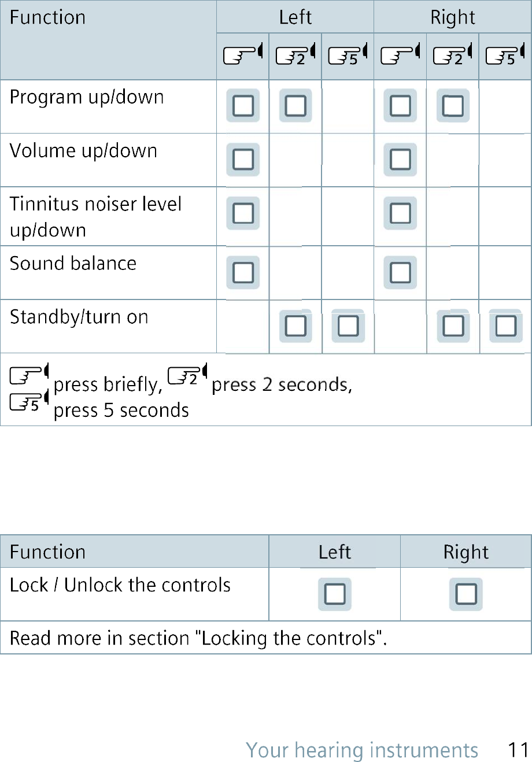Click the Left press-briefly icon in header
The image size is (532, 762).
[243, 56]
